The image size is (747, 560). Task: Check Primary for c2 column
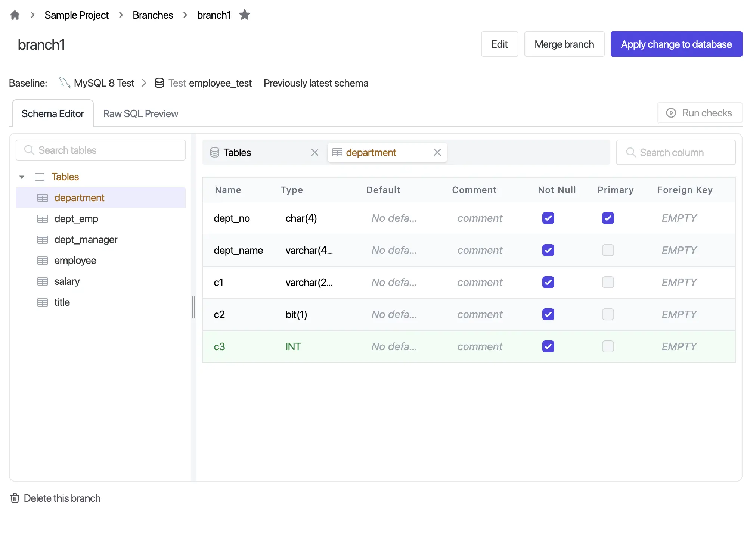click(x=608, y=314)
